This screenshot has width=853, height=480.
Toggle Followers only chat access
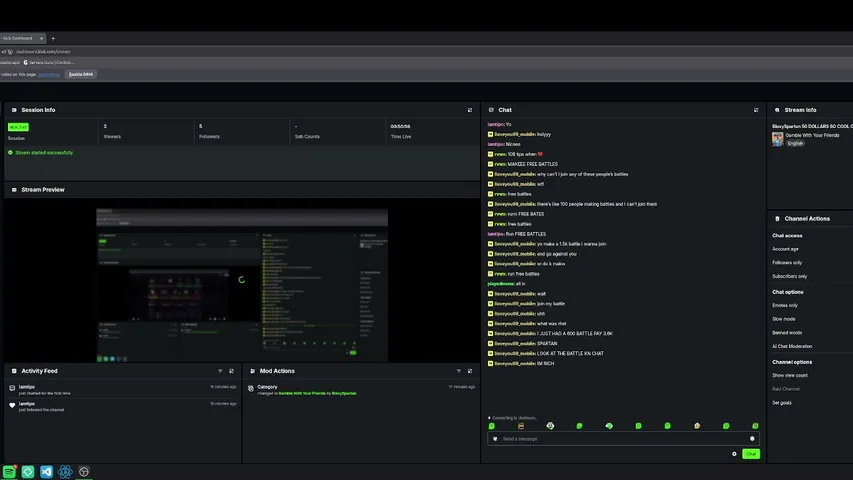tap(787, 263)
